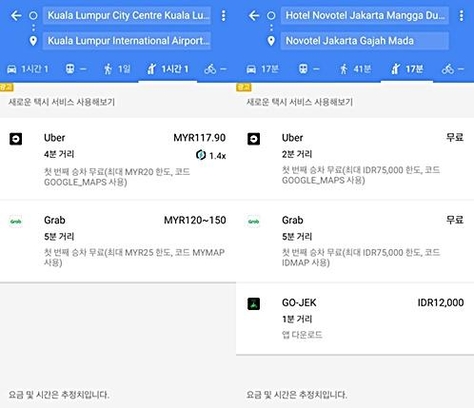Tap Grab IDMAP promo code text
474x408 pixels.
click(x=361, y=257)
